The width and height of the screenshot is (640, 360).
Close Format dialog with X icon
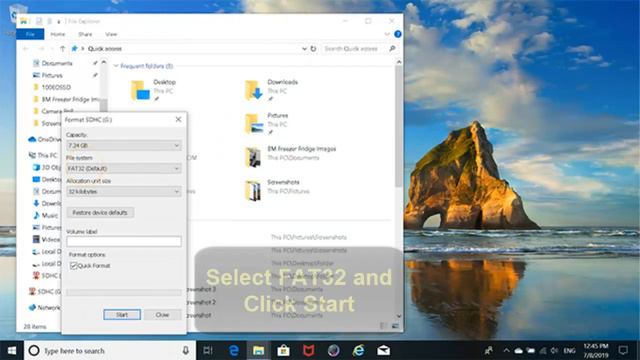coord(178,119)
